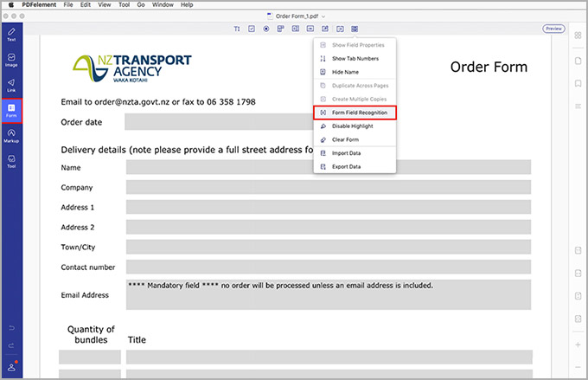Viewport: 588px width, 380px height.
Task: Click the fit width icon on right sidebar
Action: [x=578, y=274]
